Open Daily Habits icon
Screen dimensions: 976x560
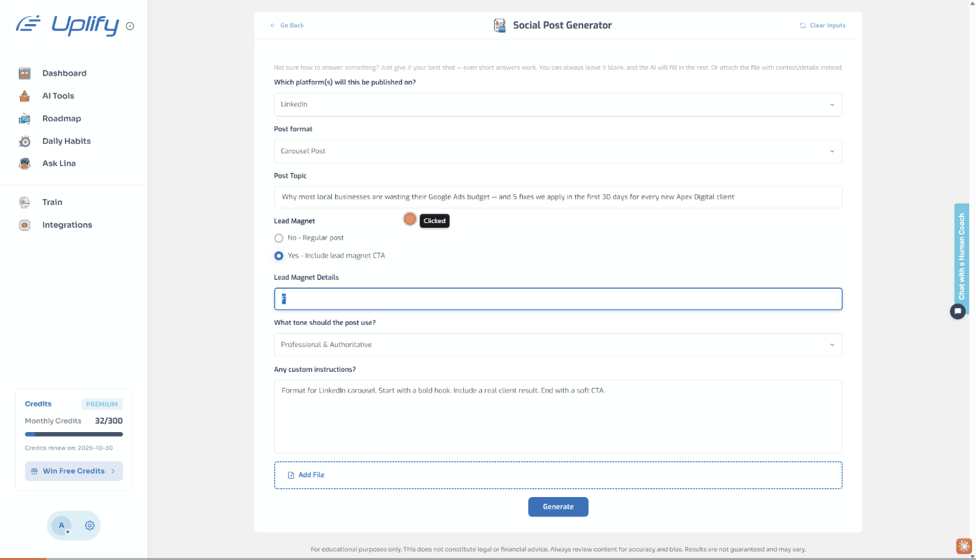point(25,141)
